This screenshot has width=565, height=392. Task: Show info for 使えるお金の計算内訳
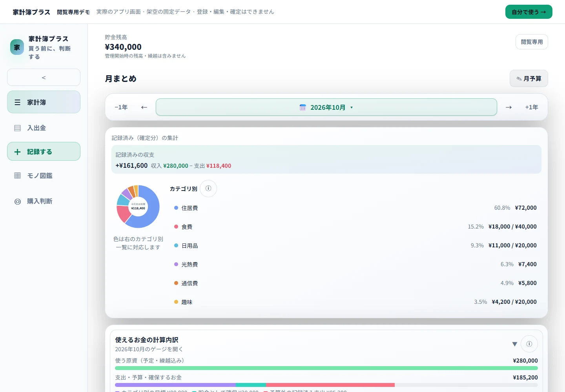point(529,344)
